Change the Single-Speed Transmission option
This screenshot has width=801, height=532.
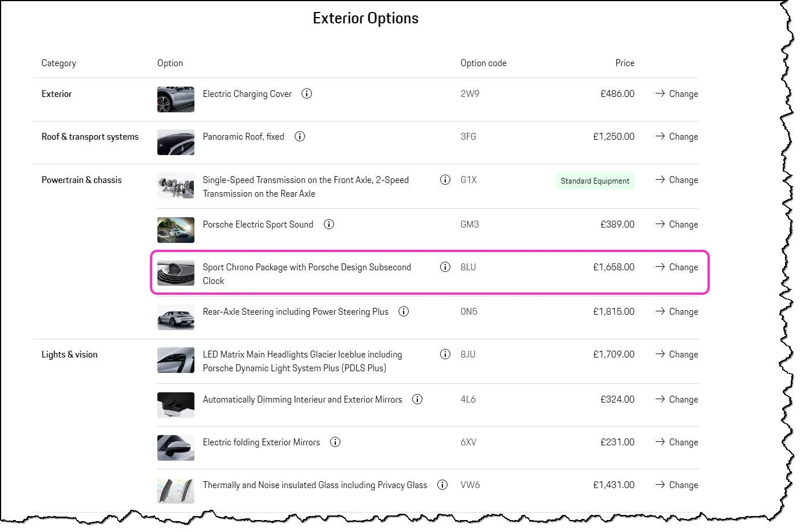pyautogui.click(x=677, y=180)
